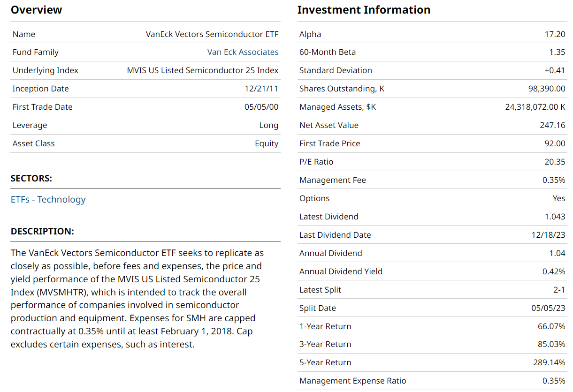This screenshot has width=573, height=392.
Task: Click the Overview section heading
Action: 36,10
